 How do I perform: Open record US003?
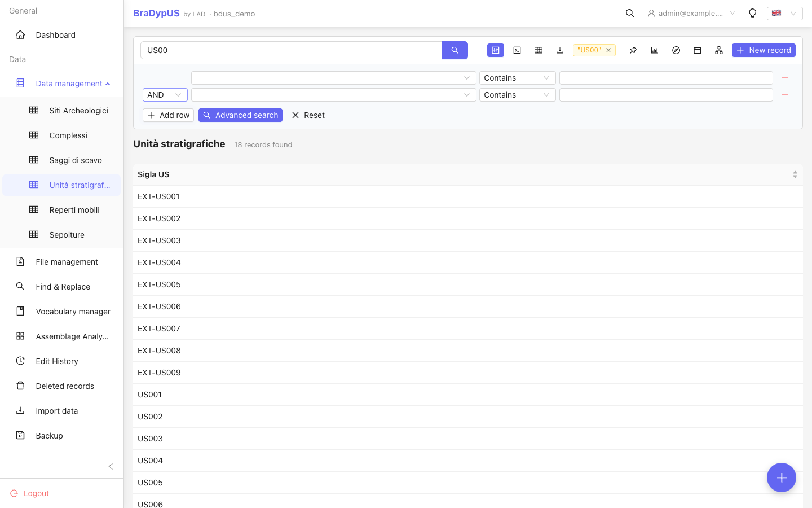pyautogui.click(x=468, y=439)
